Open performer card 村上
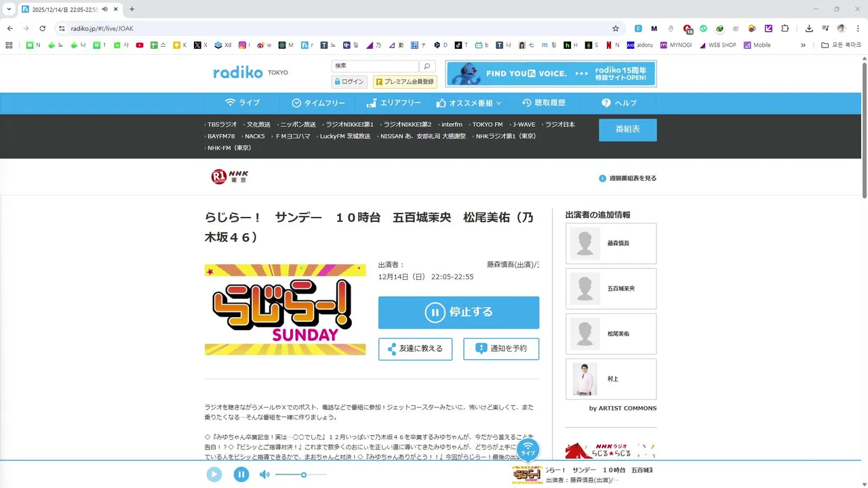The image size is (868, 488). point(611,379)
